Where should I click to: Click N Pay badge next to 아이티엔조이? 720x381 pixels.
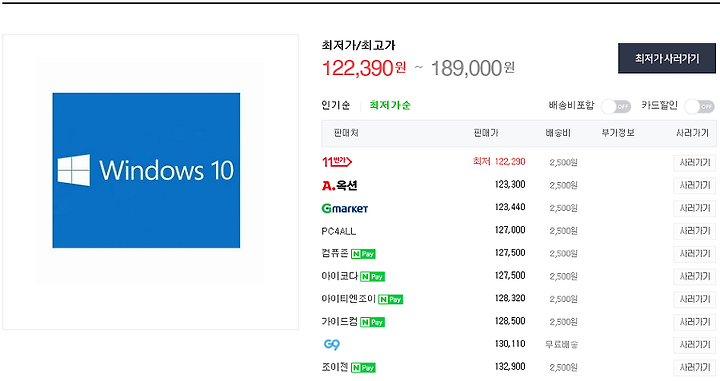tap(391, 299)
